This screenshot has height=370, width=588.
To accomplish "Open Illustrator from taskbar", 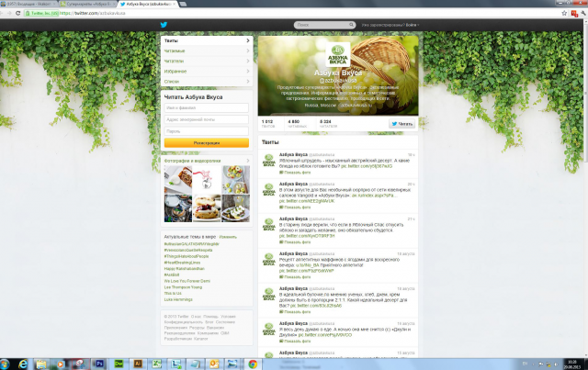I will 138,364.
